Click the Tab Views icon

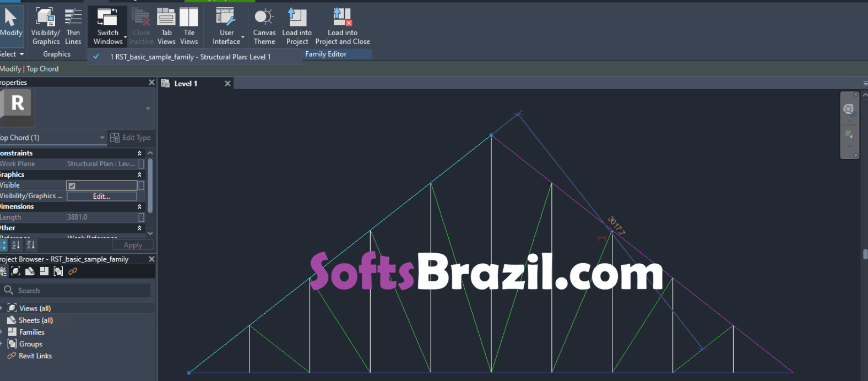(166, 17)
